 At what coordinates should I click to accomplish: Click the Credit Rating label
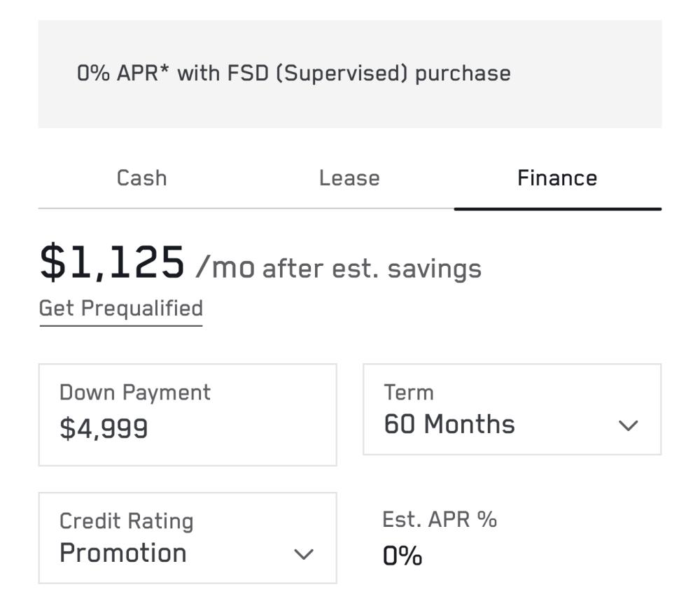(126, 521)
